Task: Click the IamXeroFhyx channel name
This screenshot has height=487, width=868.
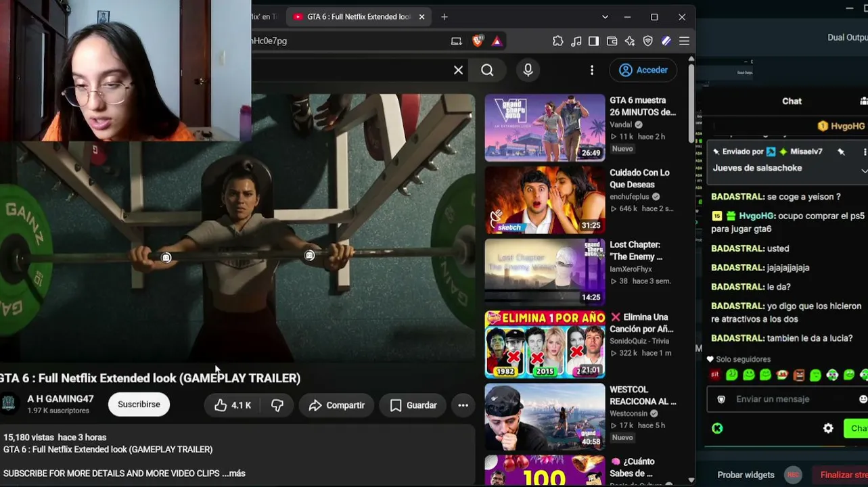Action: click(x=631, y=269)
